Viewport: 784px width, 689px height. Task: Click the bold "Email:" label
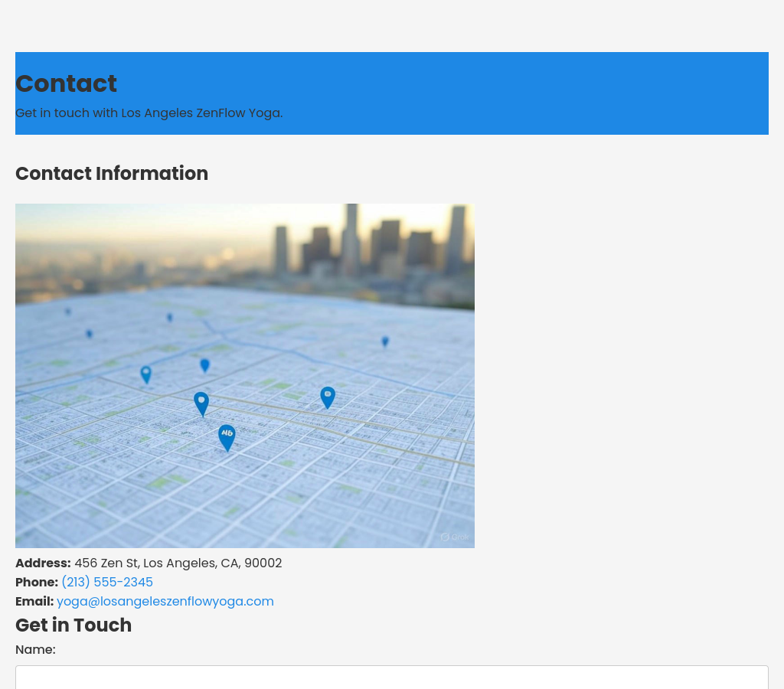click(34, 601)
